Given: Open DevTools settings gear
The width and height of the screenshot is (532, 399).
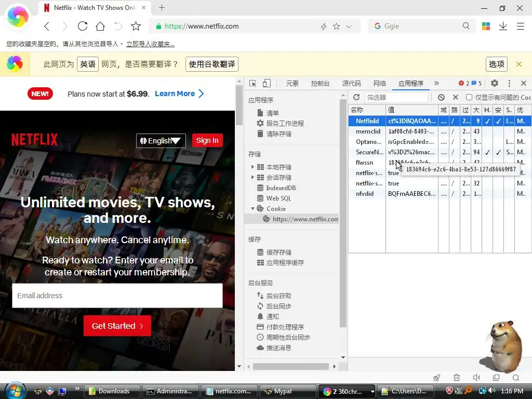Looking at the screenshot, I should [x=495, y=83].
